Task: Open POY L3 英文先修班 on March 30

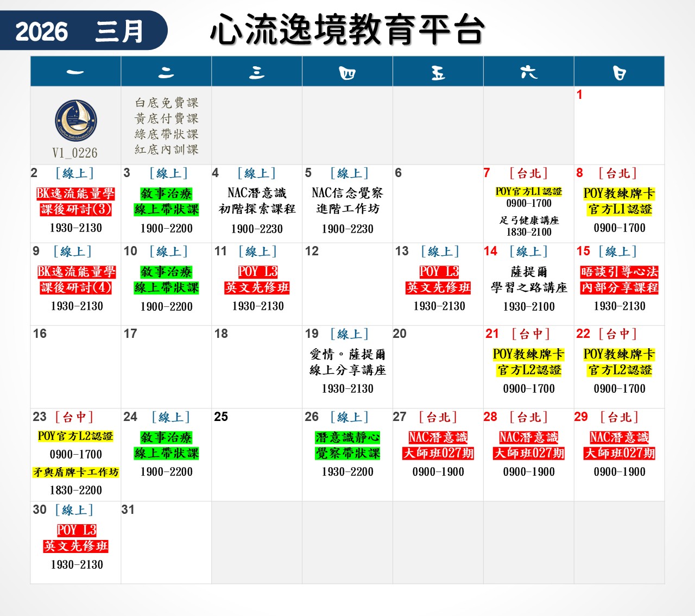Action: click(x=75, y=538)
